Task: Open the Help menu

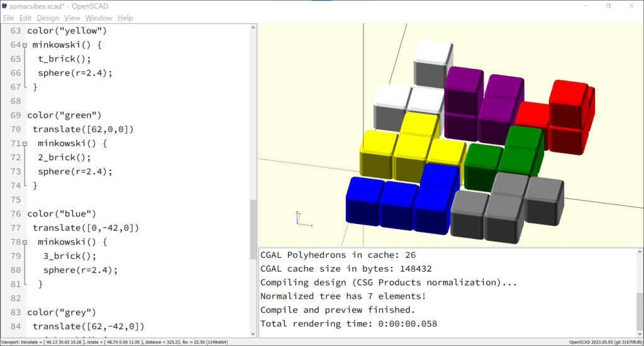Action: (125, 18)
